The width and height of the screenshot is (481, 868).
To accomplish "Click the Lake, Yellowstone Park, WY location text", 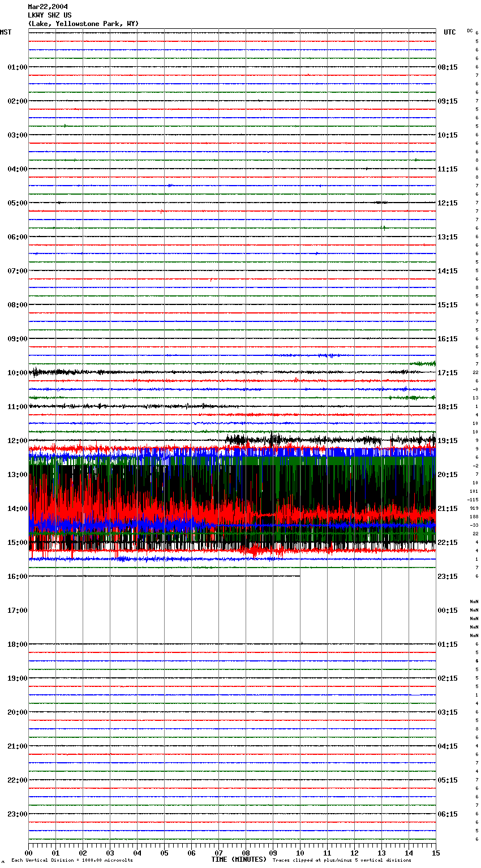I will [83, 24].
